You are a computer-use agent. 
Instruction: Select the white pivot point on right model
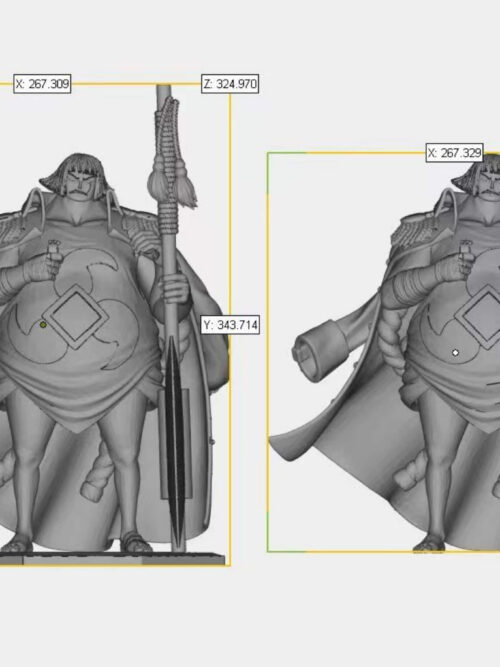pyautogui.click(x=455, y=353)
